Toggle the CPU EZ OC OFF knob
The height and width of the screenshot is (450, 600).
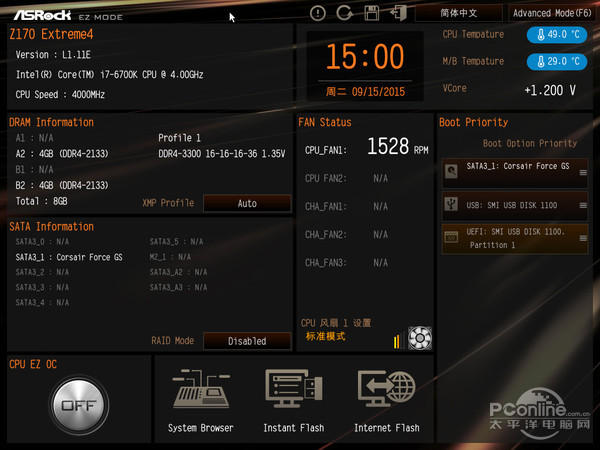[x=79, y=405]
